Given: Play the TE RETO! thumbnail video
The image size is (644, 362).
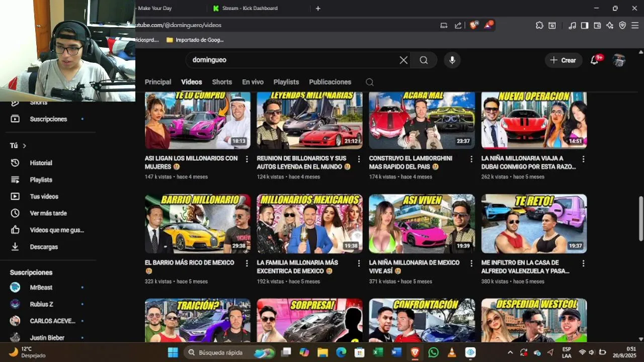Looking at the screenshot, I should [534, 224].
